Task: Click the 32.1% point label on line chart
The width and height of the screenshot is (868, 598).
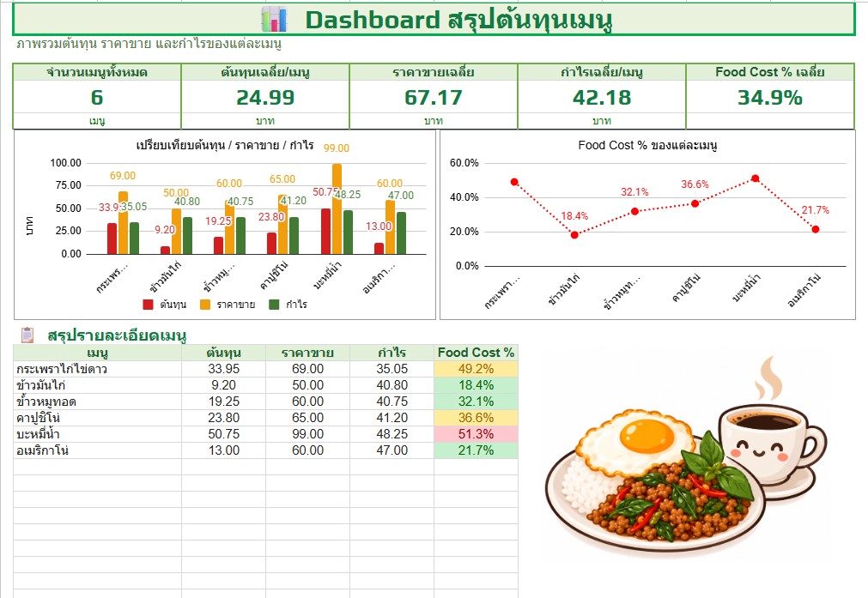Action: coord(634,192)
